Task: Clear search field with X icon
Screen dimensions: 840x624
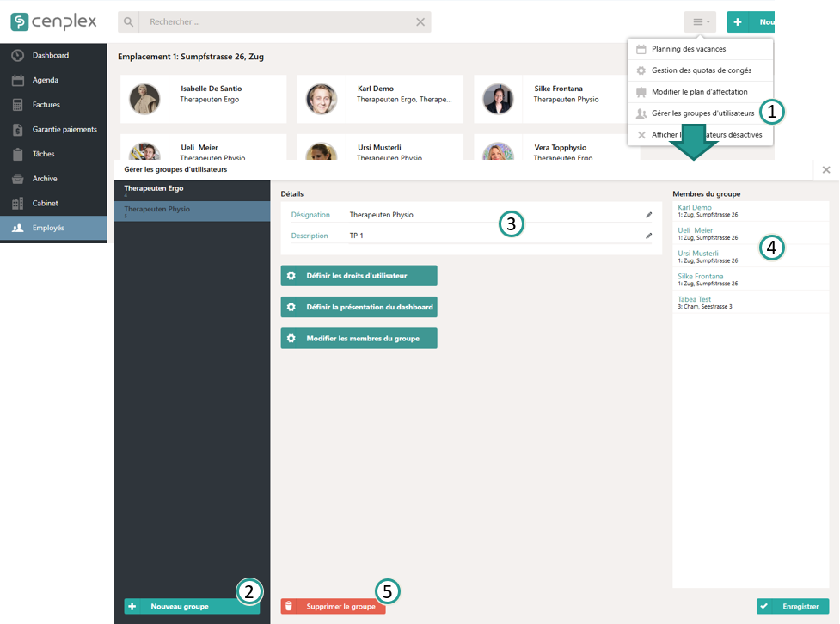Action: point(420,22)
